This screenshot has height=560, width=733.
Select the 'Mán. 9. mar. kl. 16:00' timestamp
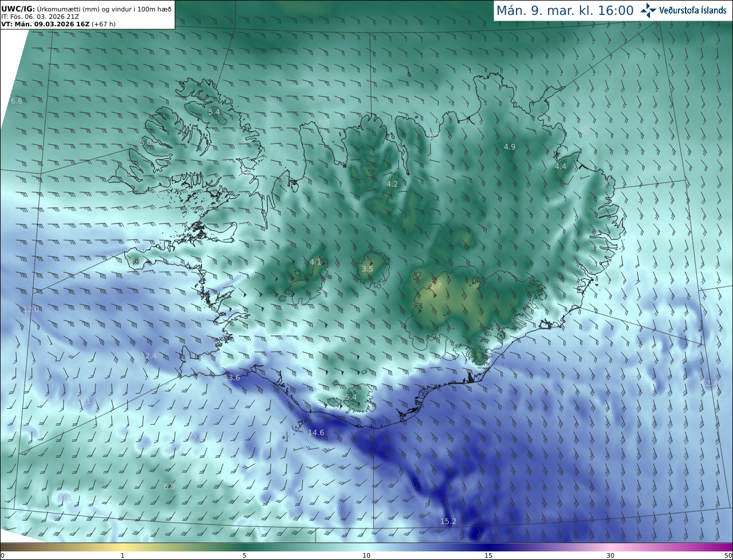[x=565, y=10]
